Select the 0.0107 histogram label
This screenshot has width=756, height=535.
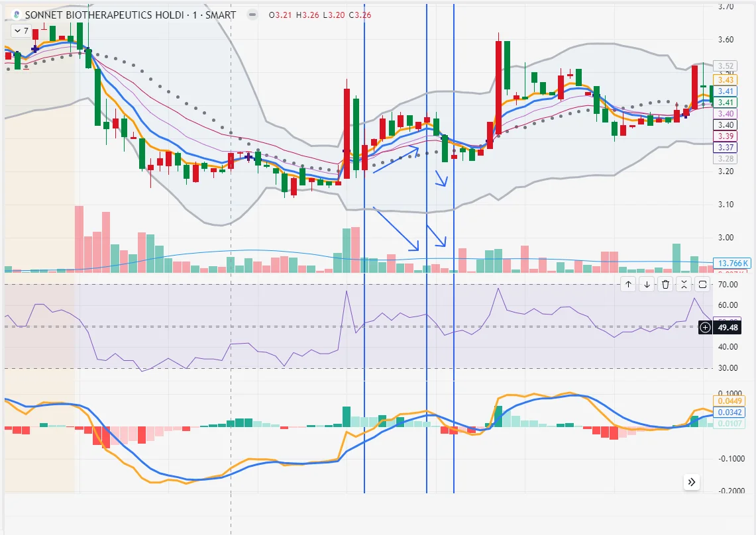pos(729,423)
